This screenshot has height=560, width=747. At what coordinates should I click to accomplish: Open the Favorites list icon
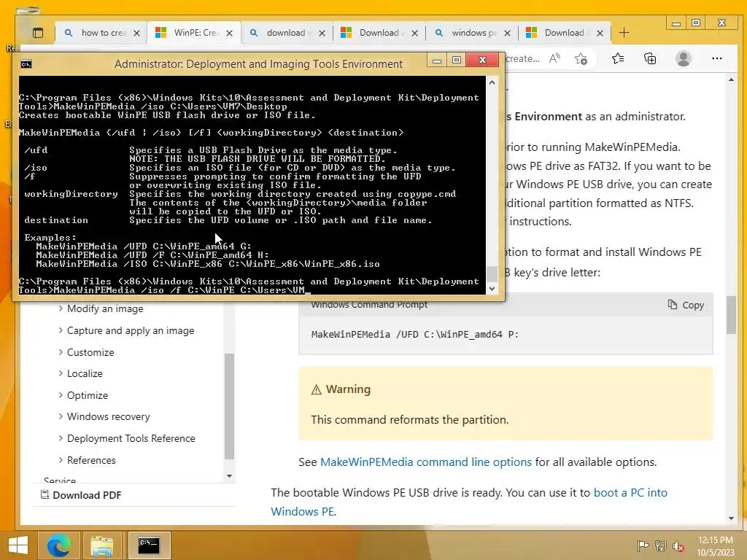(618, 58)
